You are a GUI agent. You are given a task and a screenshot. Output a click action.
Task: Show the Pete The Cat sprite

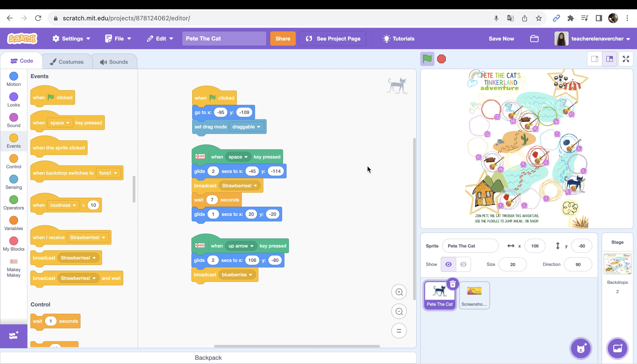tap(448, 264)
